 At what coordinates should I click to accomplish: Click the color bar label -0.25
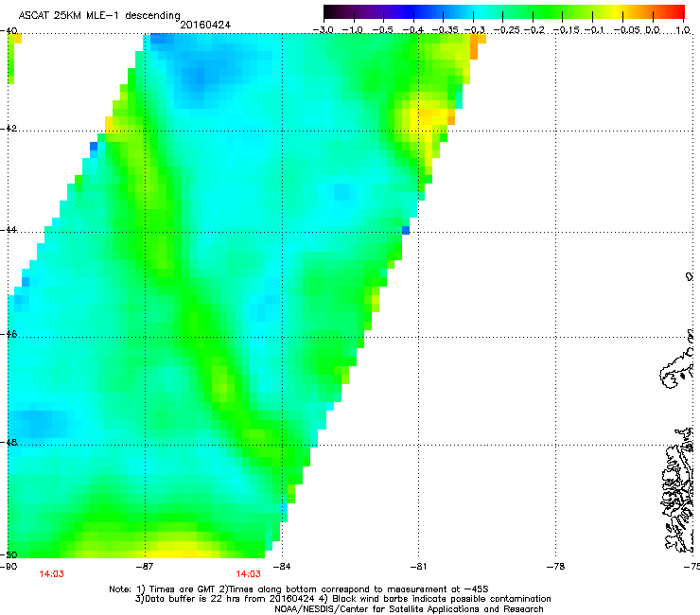click(507, 30)
